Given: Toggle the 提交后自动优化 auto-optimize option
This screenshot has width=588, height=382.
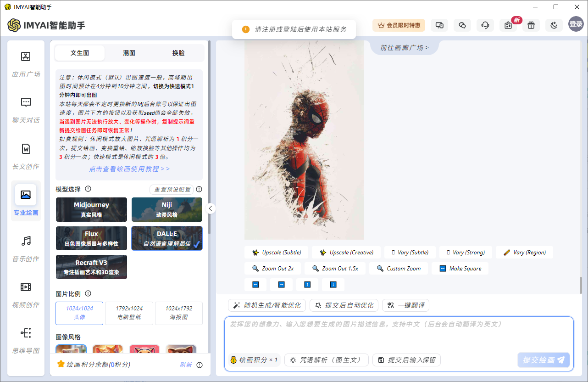Looking at the screenshot, I should pos(344,305).
